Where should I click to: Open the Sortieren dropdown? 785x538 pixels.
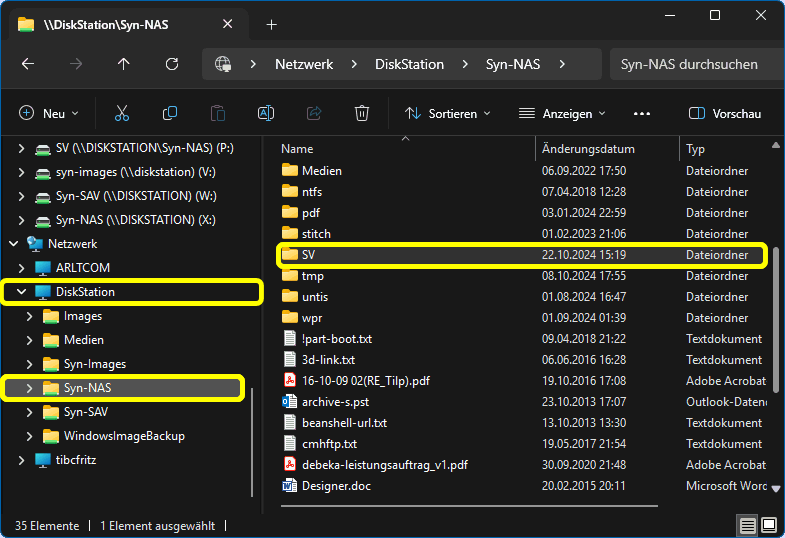coord(448,114)
